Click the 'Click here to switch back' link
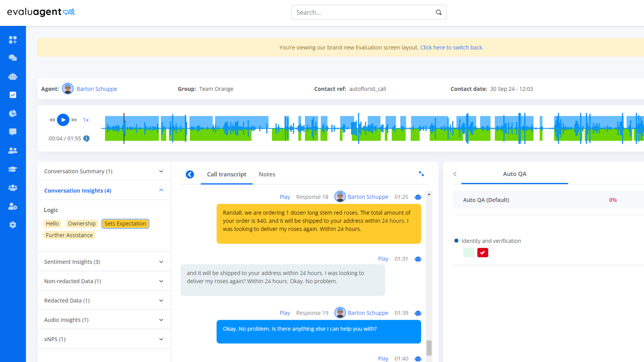 click(x=452, y=48)
